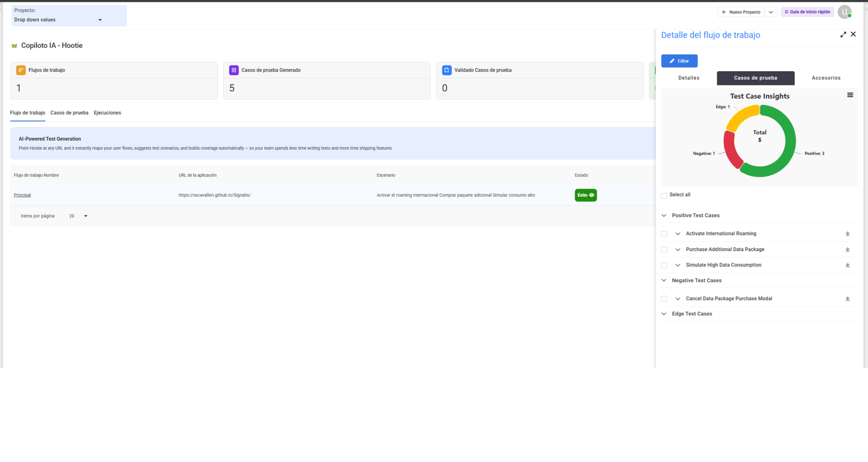Image resolution: width=868 pixels, height=462 pixels.
Task: Collapse the Negative Test Cases section
Action: pyautogui.click(x=664, y=281)
